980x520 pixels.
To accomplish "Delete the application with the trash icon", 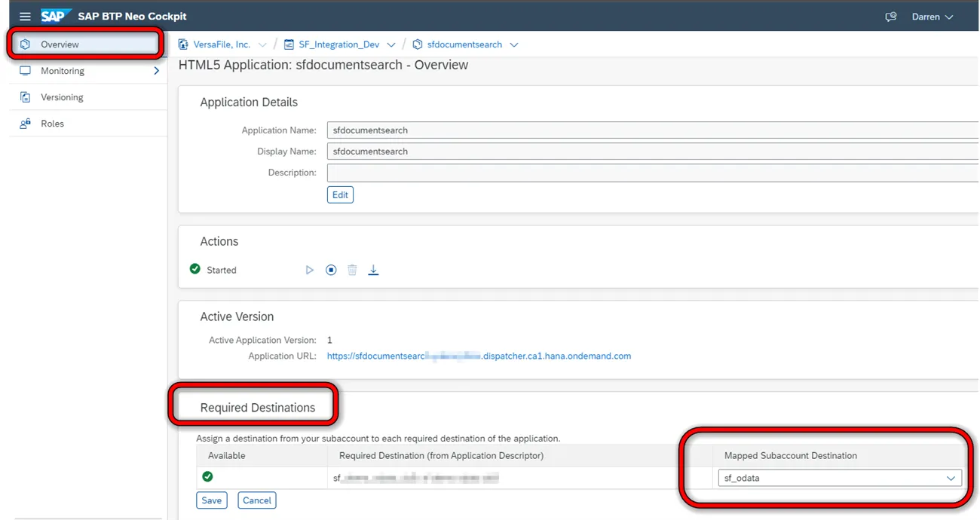I will coord(352,270).
